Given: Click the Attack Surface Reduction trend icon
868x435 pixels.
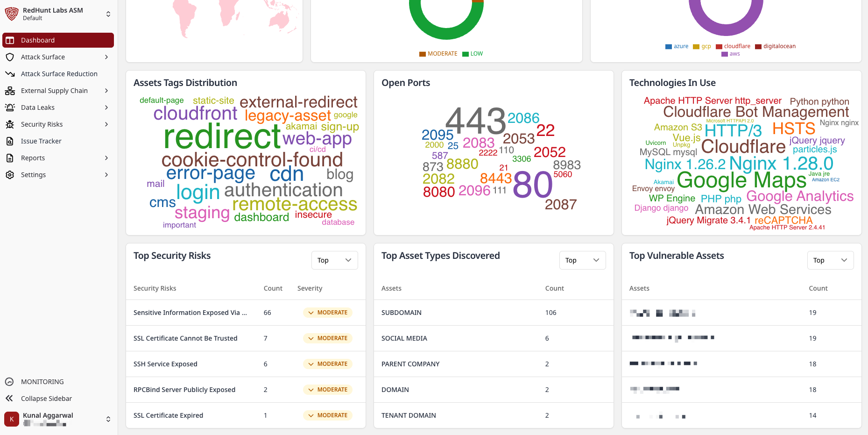Looking at the screenshot, I should 10,74.
